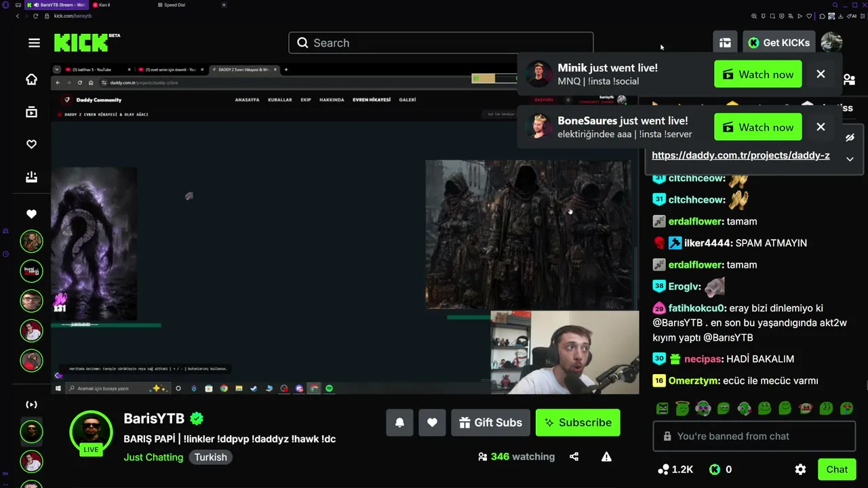Watch Minik's stream now
Image resolution: width=868 pixels, height=488 pixels.
tap(758, 75)
